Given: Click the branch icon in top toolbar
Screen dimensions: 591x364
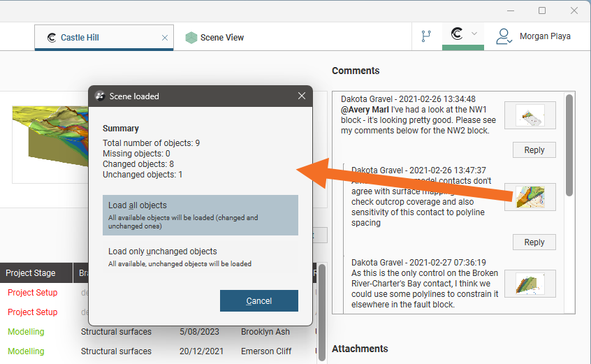Looking at the screenshot, I should tap(426, 36).
